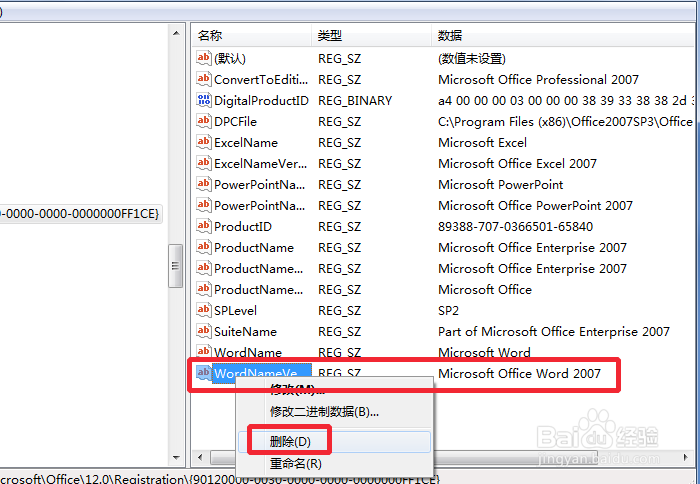This screenshot has height=484, width=700.
Task: Click the horizontal scrollbar right arrow
Action: tap(686, 457)
